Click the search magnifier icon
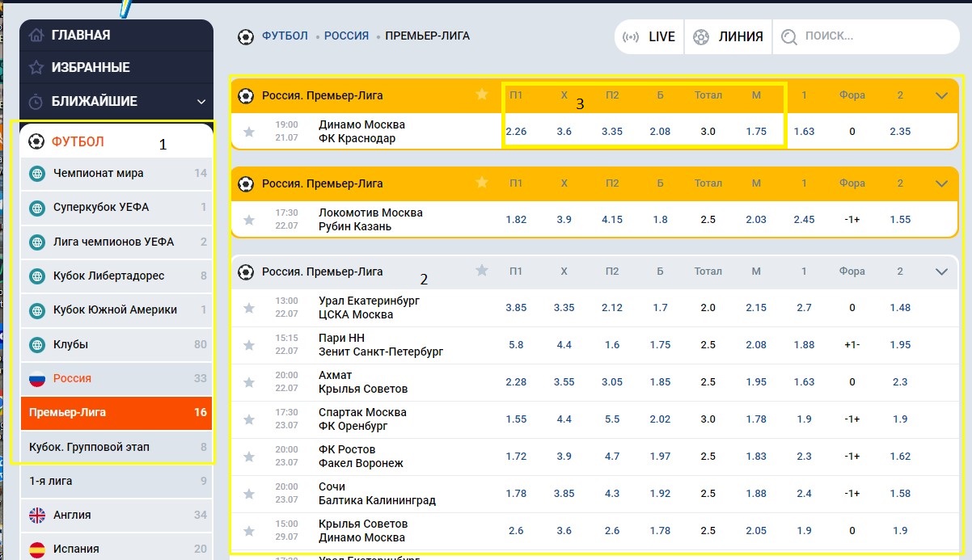 pos(788,36)
